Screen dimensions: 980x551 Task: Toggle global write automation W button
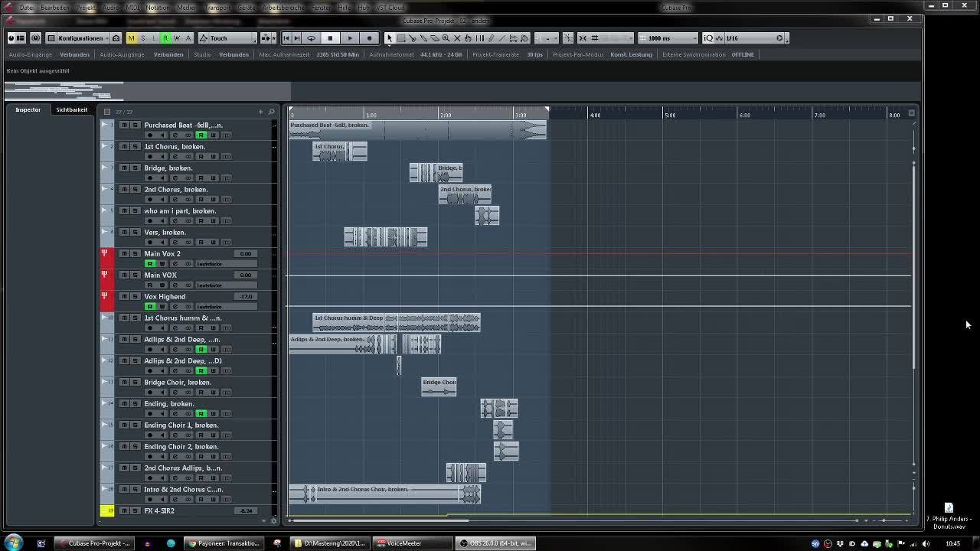point(176,38)
